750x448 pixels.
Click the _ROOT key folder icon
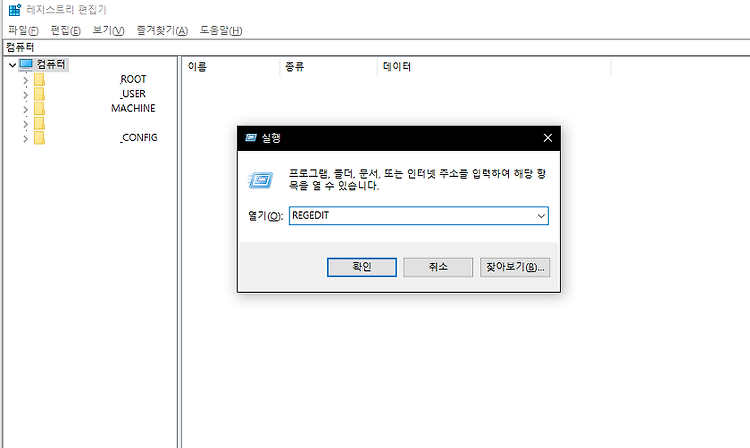(39, 79)
